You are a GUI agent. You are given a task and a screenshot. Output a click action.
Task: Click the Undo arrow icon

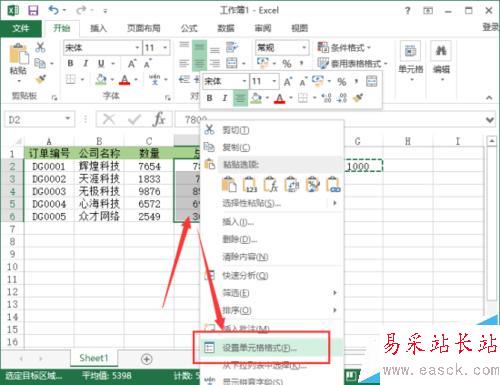[x=53, y=10]
